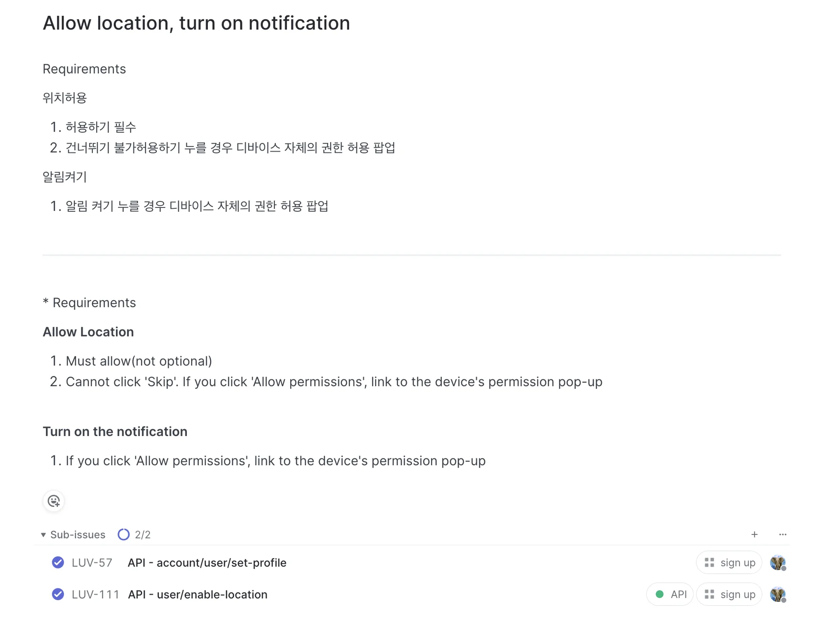Open sub-issue API - account/user/set-profile
The height and width of the screenshot is (622, 840).
point(207,563)
